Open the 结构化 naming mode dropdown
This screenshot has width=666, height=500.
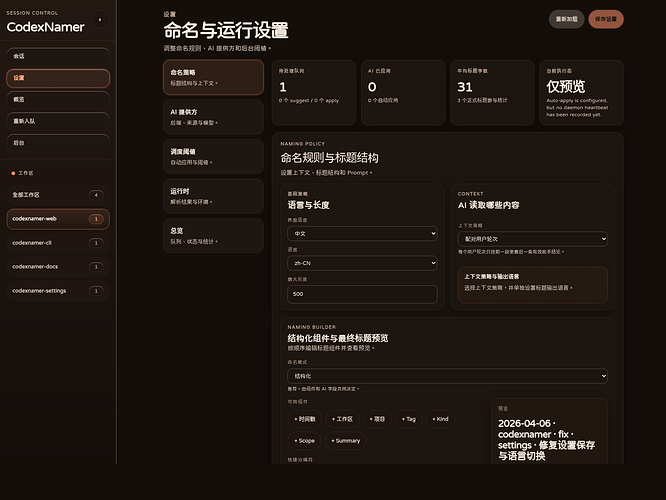448,376
